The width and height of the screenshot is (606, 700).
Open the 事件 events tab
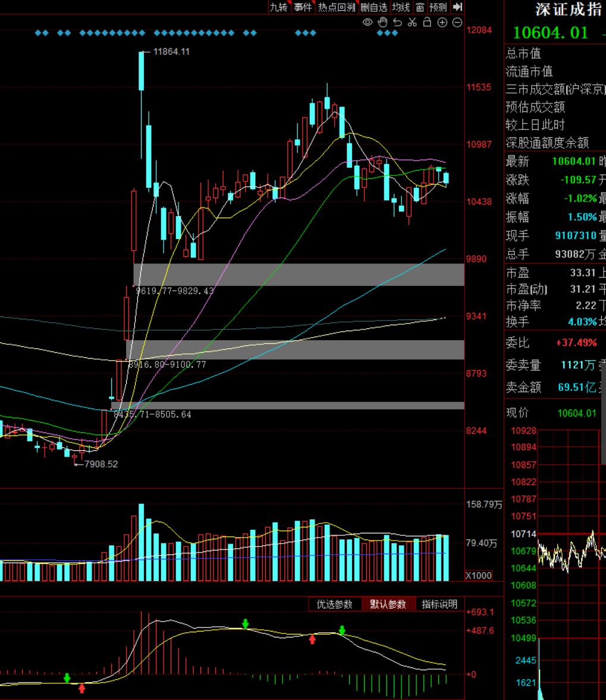point(303,7)
